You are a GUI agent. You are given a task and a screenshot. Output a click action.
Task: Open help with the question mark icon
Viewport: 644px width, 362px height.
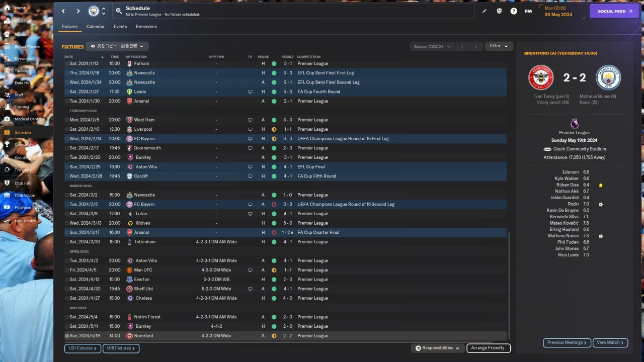pyautogui.click(x=514, y=11)
